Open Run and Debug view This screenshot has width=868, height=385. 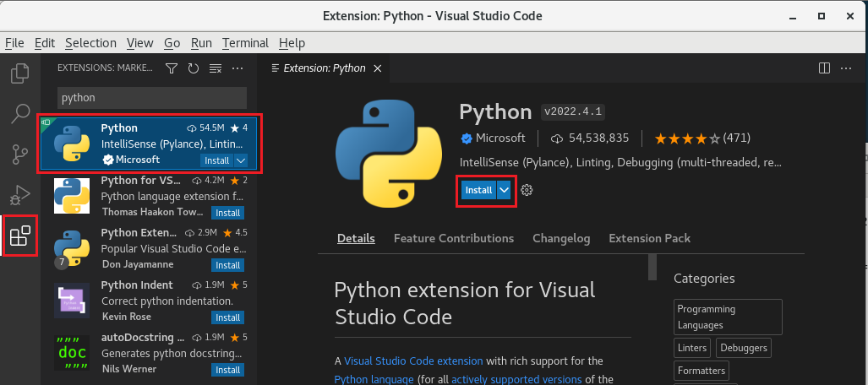pos(19,195)
